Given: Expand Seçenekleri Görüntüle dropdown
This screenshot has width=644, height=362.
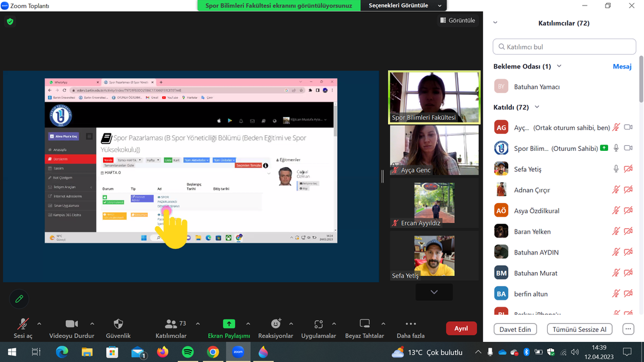Looking at the screenshot, I should 406,6.
